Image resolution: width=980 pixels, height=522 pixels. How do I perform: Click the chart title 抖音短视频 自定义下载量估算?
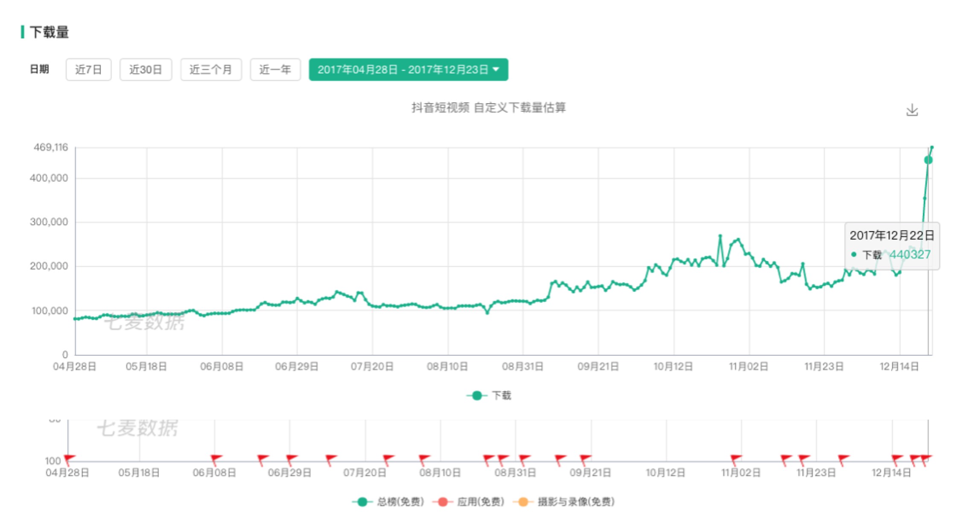[x=489, y=107]
